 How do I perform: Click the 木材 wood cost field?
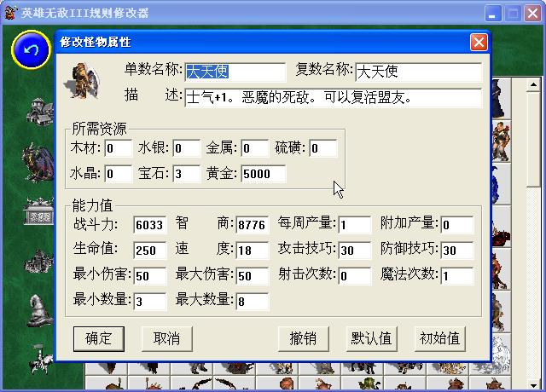[x=118, y=148]
